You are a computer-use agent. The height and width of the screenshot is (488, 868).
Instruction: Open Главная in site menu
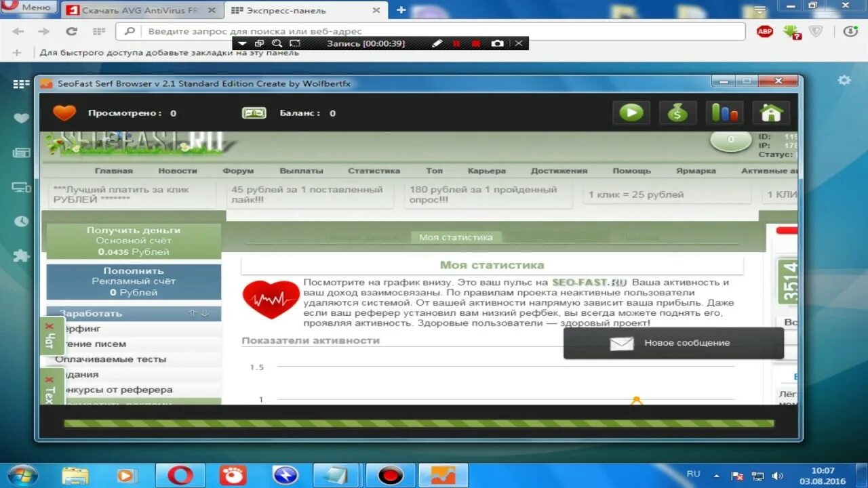(113, 171)
